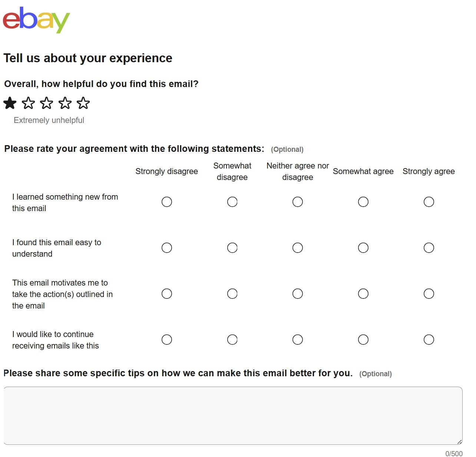Choose Strongly agree for learned something new
Screen dimensions: 476x457
429,202
